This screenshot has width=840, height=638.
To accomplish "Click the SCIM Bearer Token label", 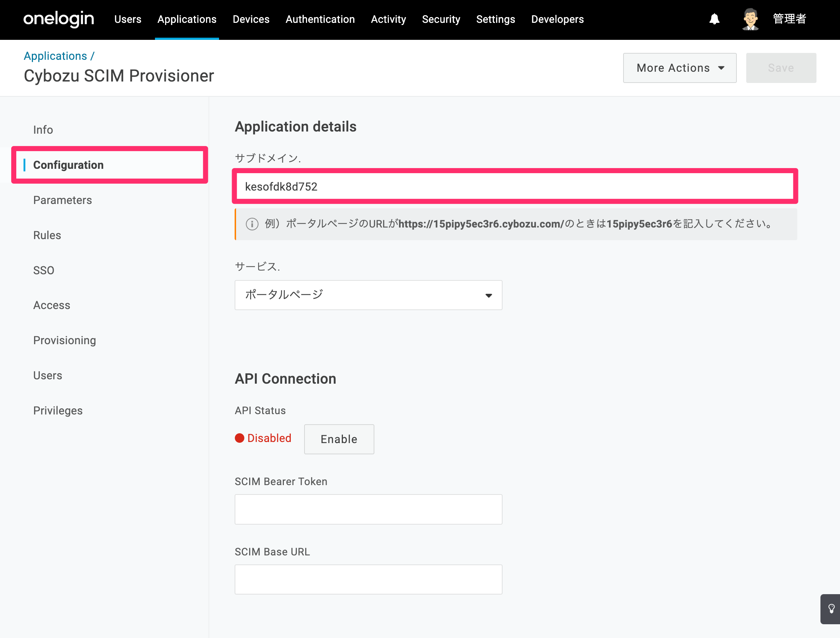I will click(281, 481).
